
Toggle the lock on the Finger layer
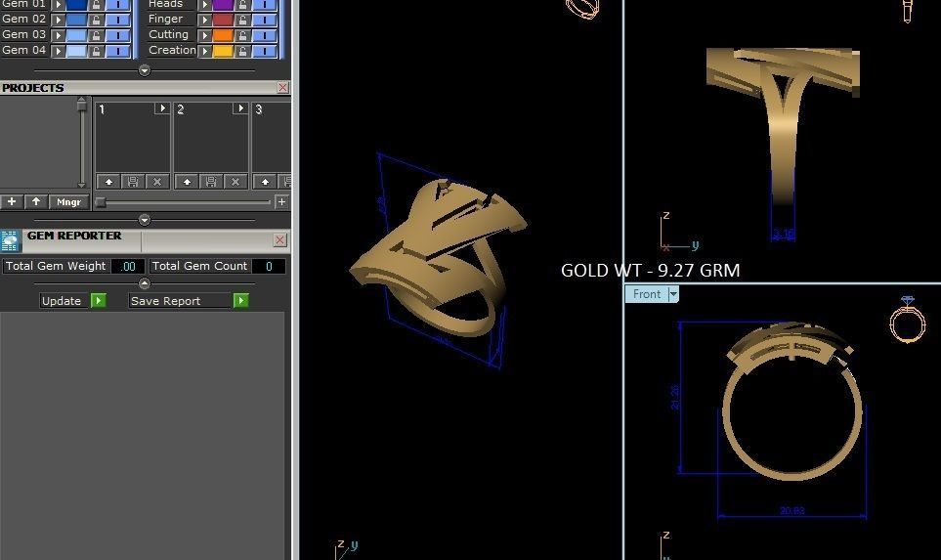tap(242, 20)
